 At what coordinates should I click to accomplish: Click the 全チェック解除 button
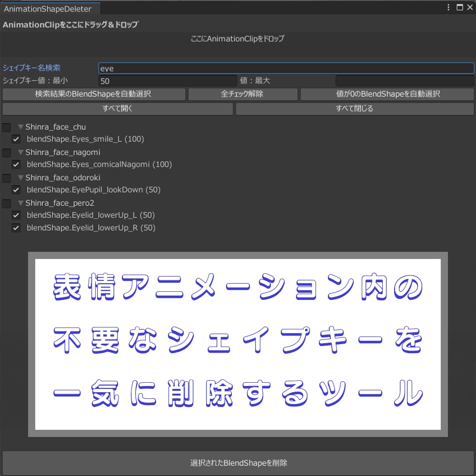[243, 94]
